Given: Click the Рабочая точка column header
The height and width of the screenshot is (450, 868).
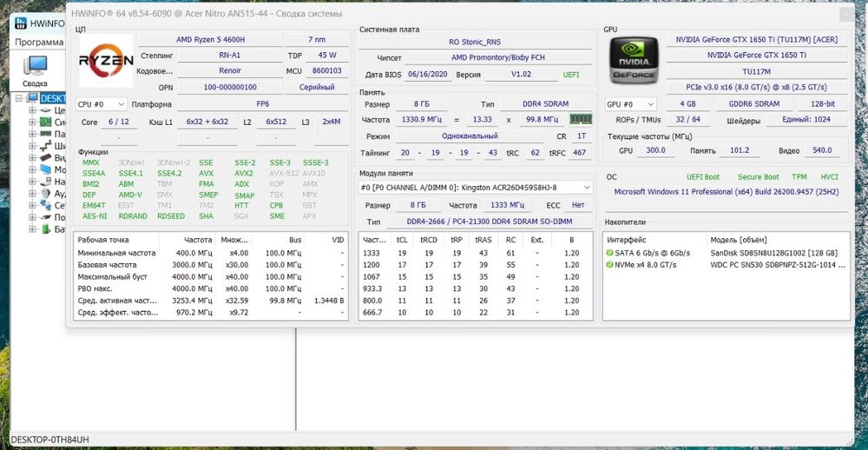Looking at the screenshot, I should 116,240.
